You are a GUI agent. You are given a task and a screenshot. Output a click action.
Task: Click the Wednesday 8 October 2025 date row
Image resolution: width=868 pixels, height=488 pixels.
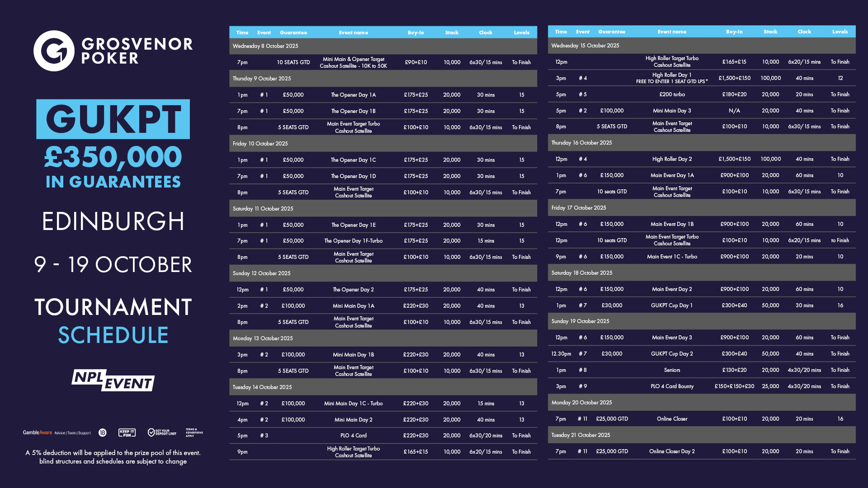tap(265, 46)
